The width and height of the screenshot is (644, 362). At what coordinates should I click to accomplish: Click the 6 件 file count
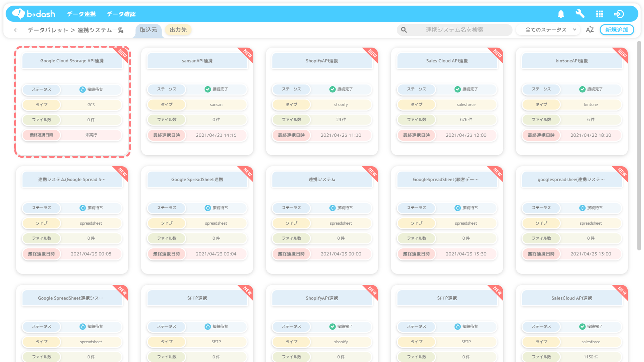[591, 120]
